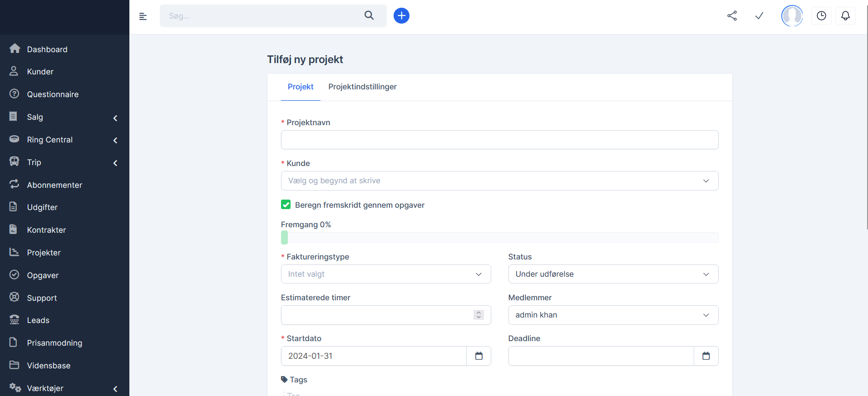Viewport: 868px width, 396px height.
Task: Open the Kunde dropdown
Action: (x=499, y=181)
